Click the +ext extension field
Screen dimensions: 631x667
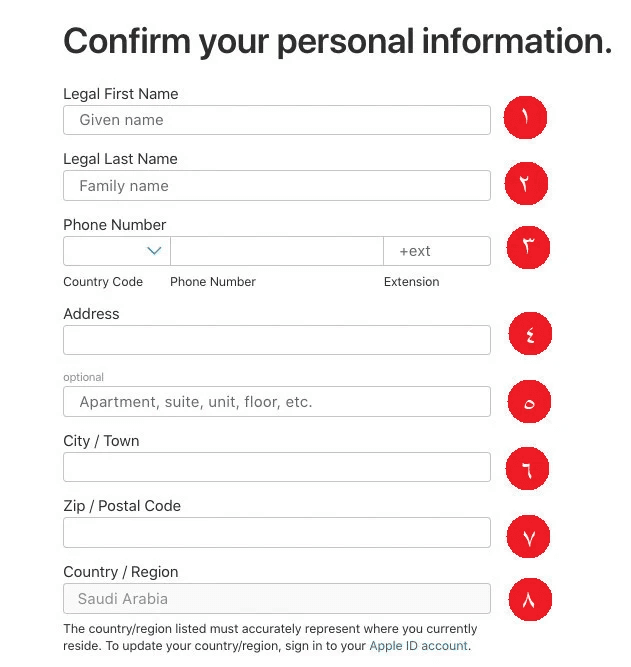coord(436,251)
